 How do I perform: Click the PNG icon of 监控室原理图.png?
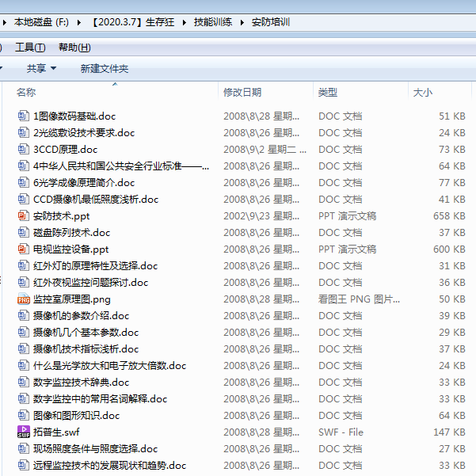click(x=24, y=299)
